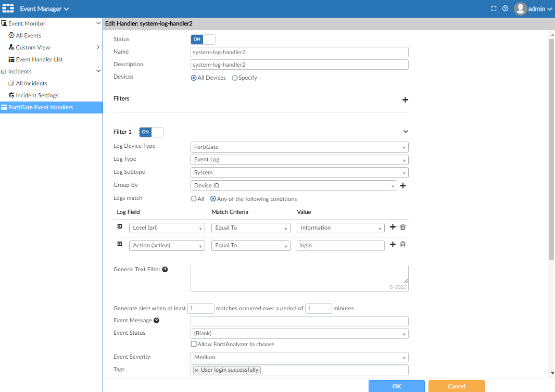Select the All Devices radio button
Viewport: 555px width, 392px height.
click(x=194, y=78)
